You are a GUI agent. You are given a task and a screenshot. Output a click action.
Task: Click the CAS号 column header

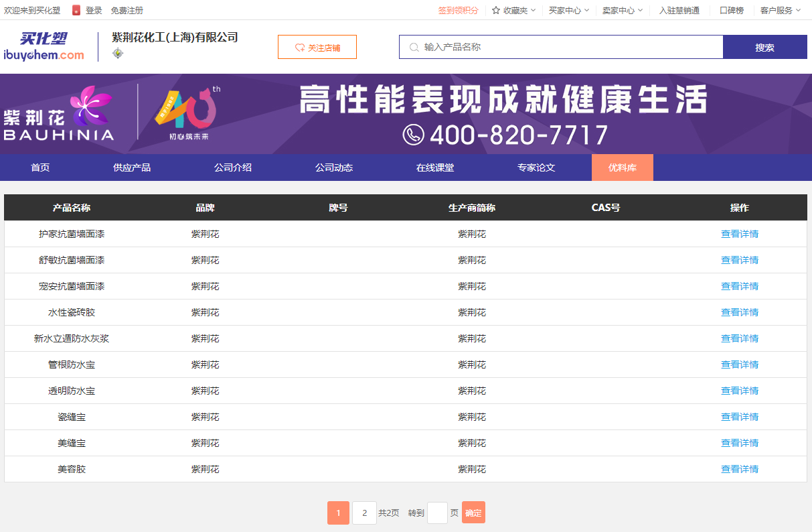606,208
